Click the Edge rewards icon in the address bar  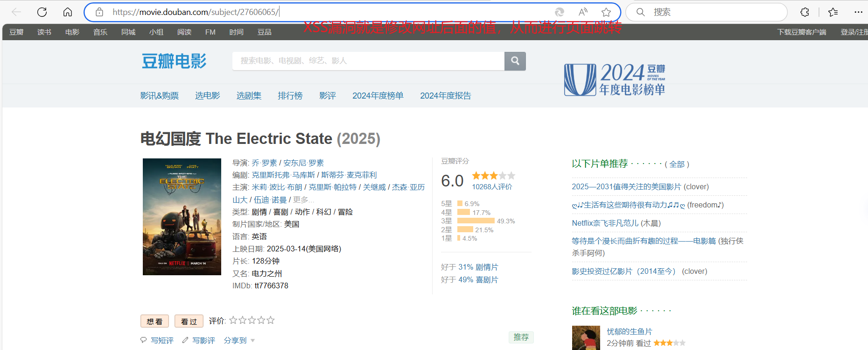tap(559, 12)
